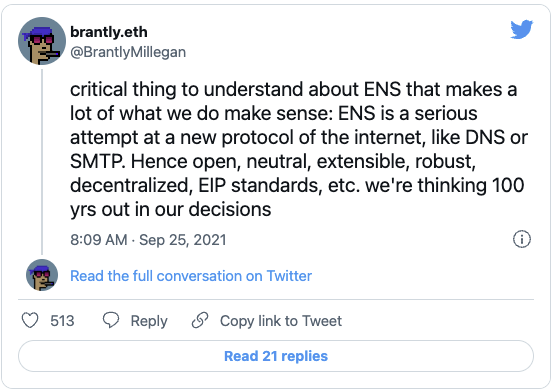Open the 8:09 AM · Sep 25, 2021 timestamp
Screen dimensions: 552x390
(x=148, y=240)
